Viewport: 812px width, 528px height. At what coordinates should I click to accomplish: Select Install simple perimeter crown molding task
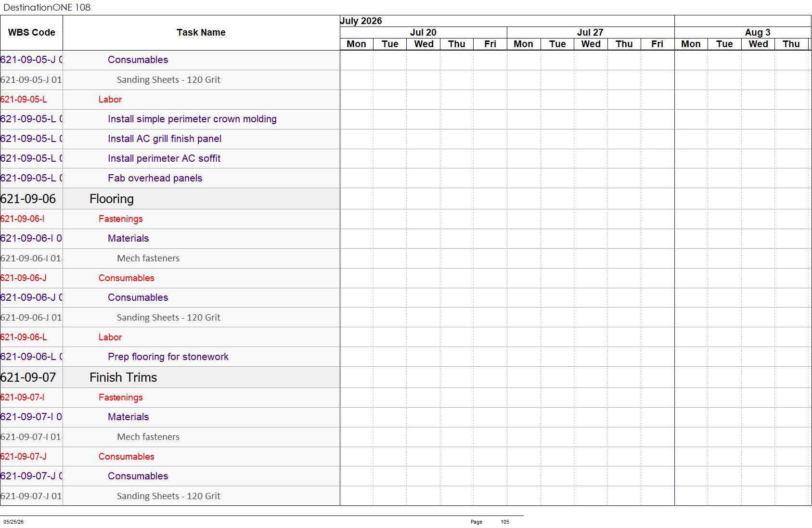point(192,119)
